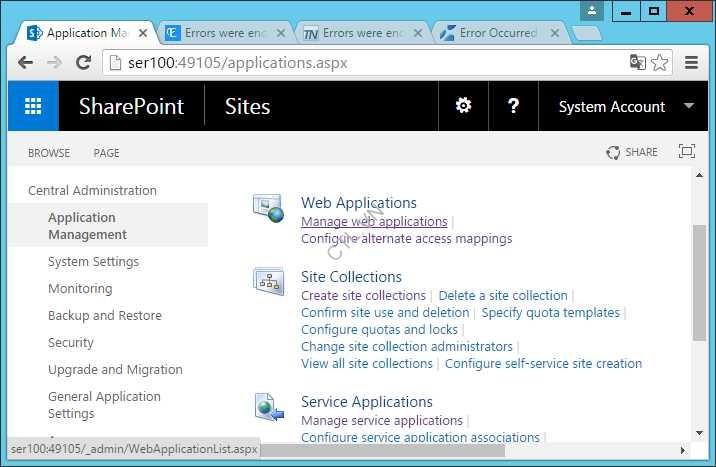Toggle focus on content mode icon
Screen dimensions: 716x467
[x=686, y=152]
